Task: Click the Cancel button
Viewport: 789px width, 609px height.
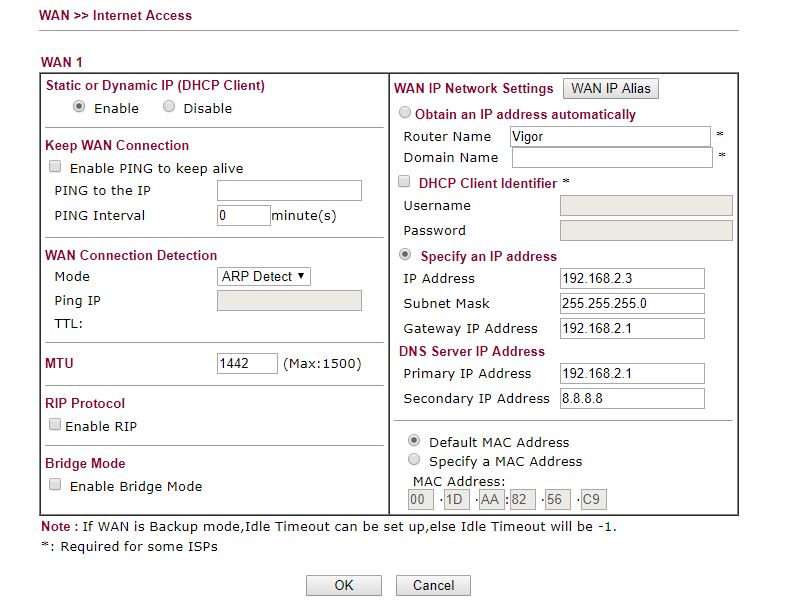Action: tap(433, 585)
